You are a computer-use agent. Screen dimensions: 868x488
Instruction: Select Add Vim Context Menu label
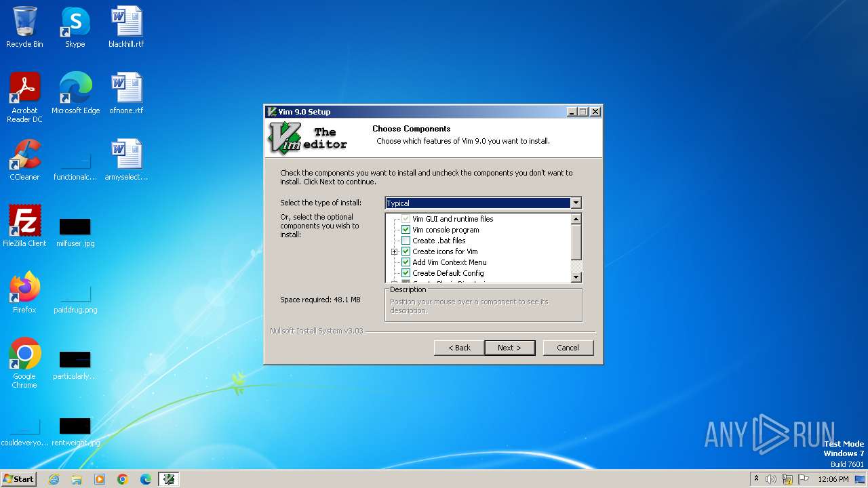tap(450, 262)
